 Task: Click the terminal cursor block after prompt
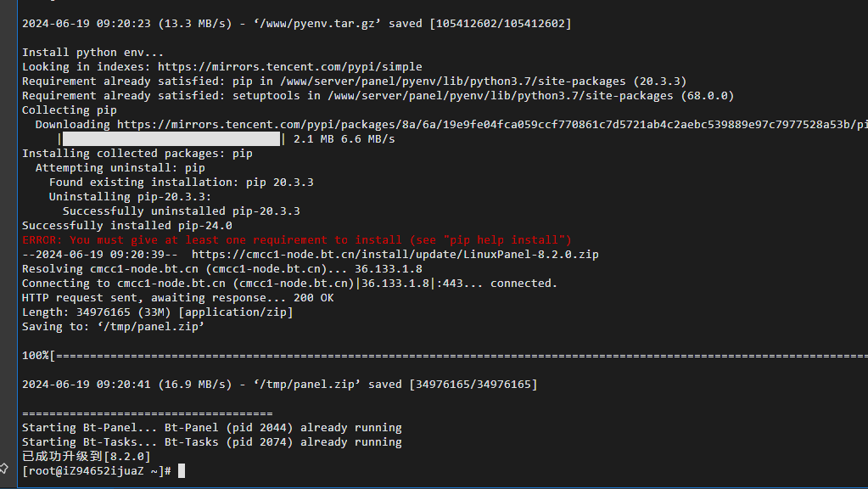[x=181, y=470]
